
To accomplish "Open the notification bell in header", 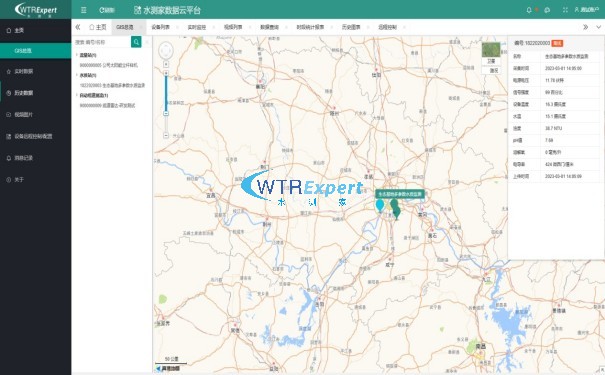I will [x=529, y=10].
